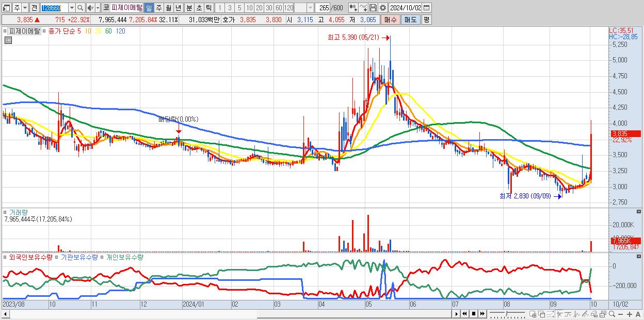Click the 평 button next to 매도

point(426,20)
